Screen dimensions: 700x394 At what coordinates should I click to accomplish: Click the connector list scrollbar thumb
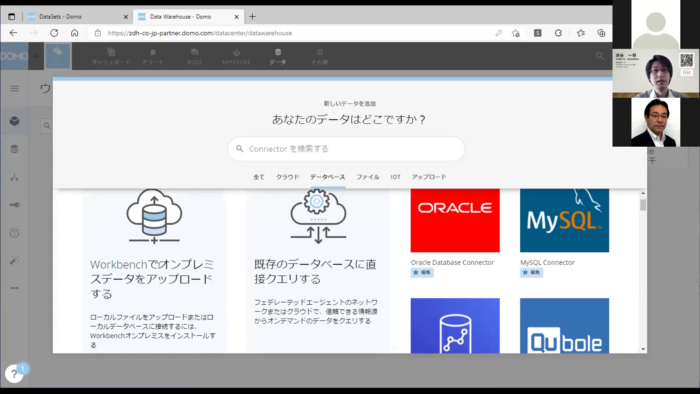[643, 205]
